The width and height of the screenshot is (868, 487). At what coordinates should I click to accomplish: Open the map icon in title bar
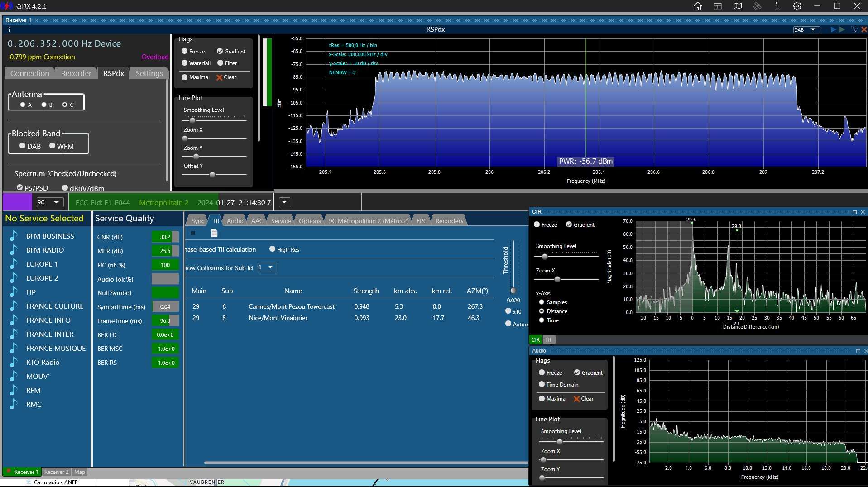click(x=737, y=6)
